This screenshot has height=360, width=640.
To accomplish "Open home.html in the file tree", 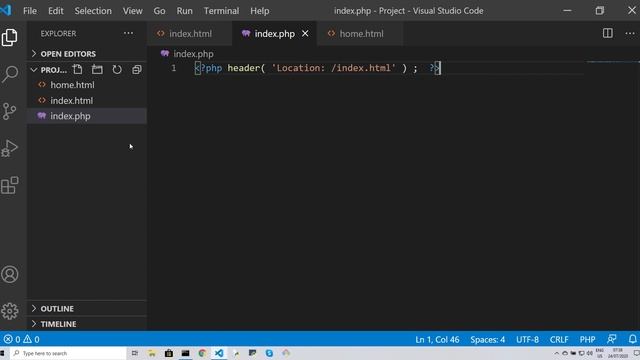I will (87, 85).
